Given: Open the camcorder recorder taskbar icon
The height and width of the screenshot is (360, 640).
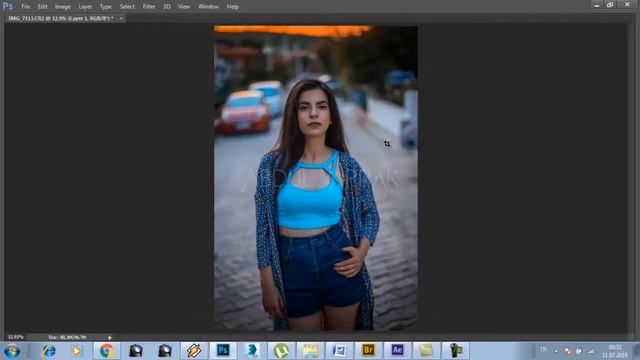Looking at the screenshot, I should click(x=456, y=351).
